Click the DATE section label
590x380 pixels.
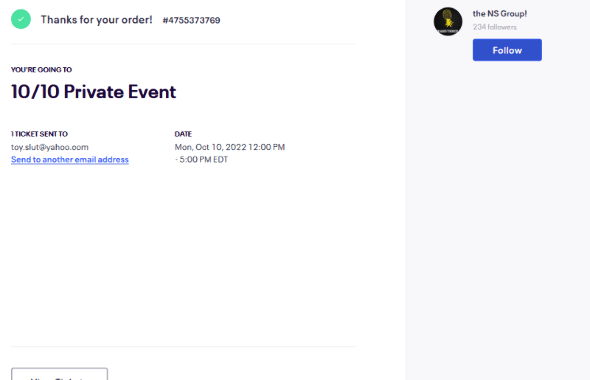tap(183, 134)
